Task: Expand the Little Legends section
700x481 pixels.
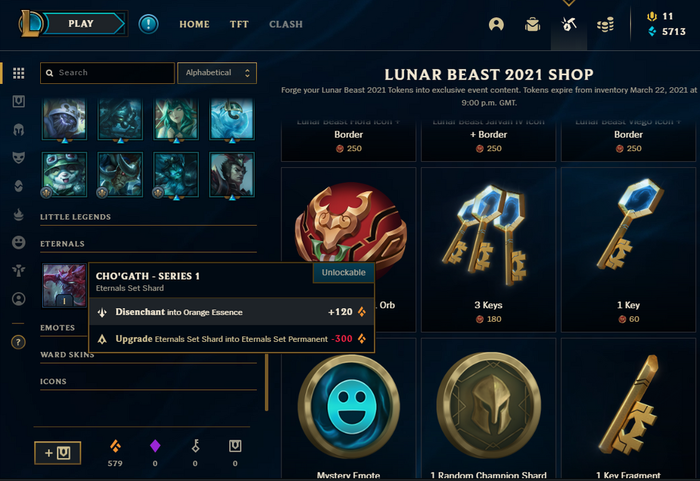Action: tap(148, 217)
